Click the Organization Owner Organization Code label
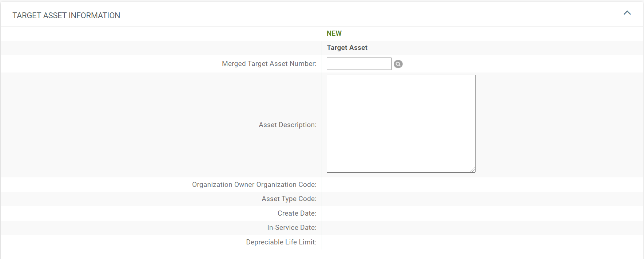 click(254, 185)
